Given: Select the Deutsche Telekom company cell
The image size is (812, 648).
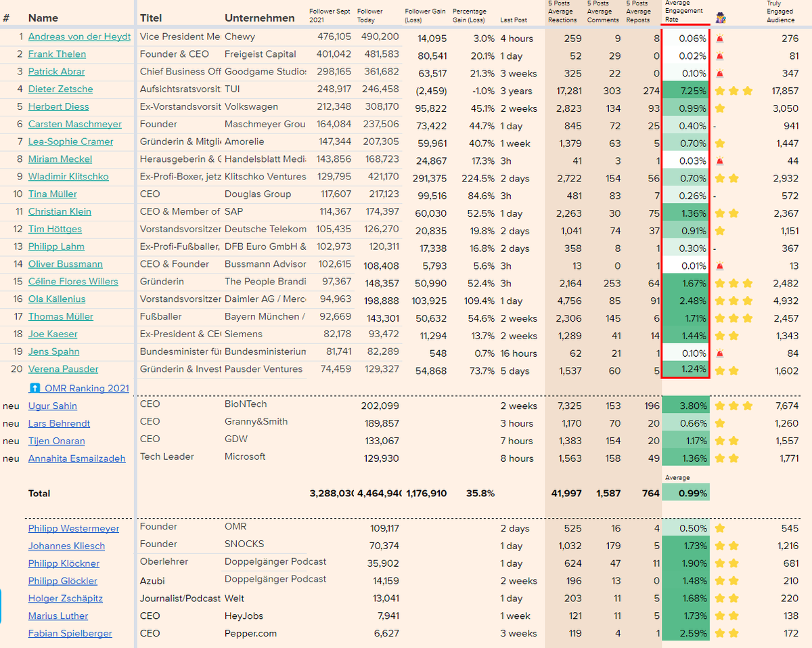Looking at the screenshot, I should 264,230.
